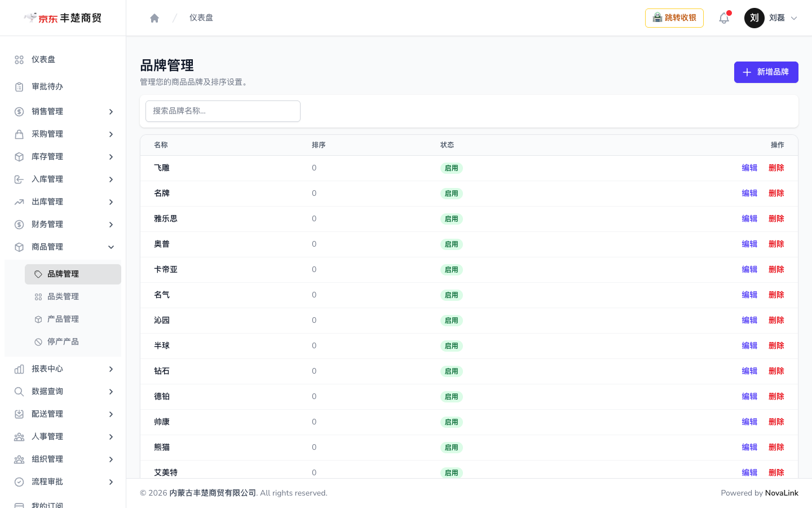Expand 出库管理 chevron
The height and width of the screenshot is (508, 812).
111,202
